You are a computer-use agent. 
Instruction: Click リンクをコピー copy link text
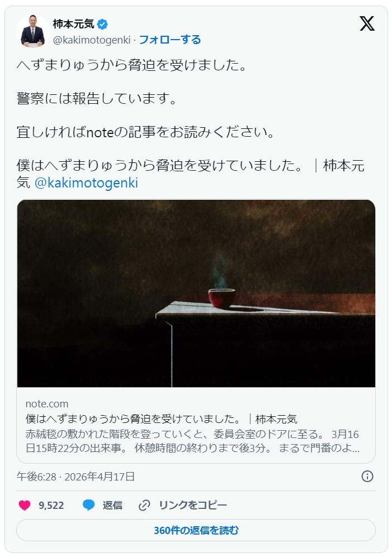pos(193,506)
